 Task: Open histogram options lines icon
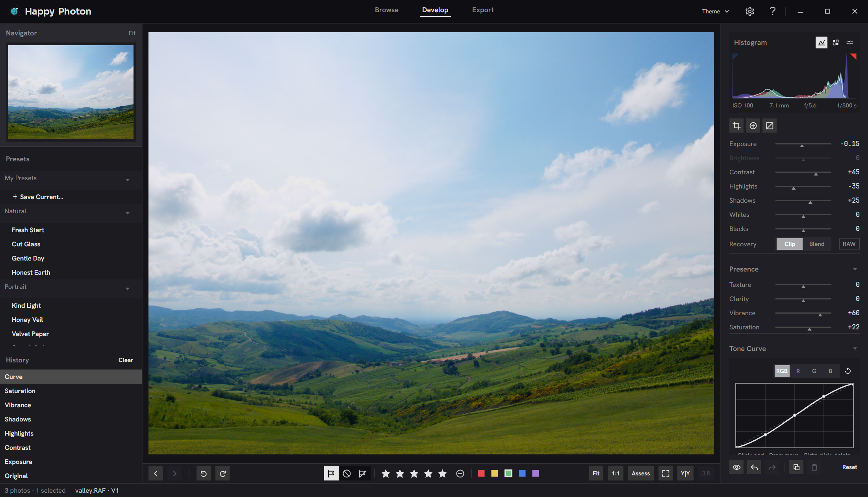coord(850,42)
